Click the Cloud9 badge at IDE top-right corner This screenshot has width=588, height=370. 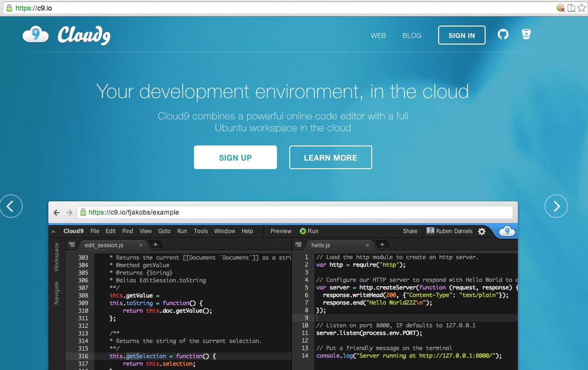[x=506, y=231]
